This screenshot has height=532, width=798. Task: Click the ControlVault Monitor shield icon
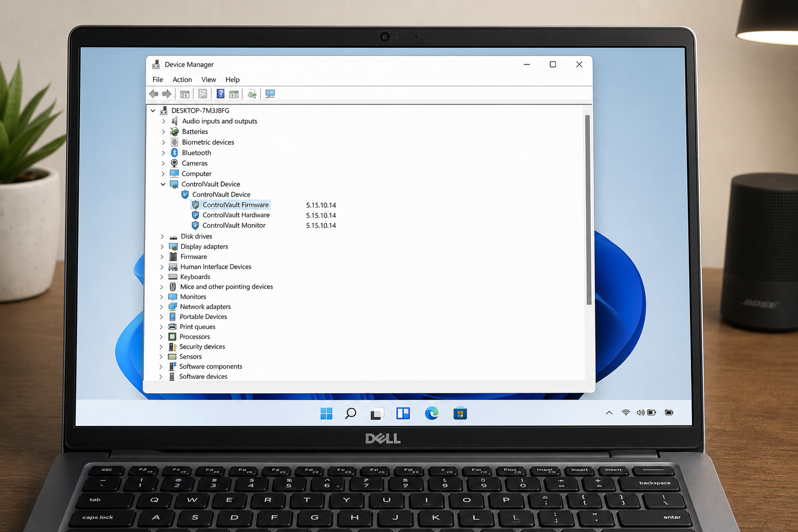(195, 225)
